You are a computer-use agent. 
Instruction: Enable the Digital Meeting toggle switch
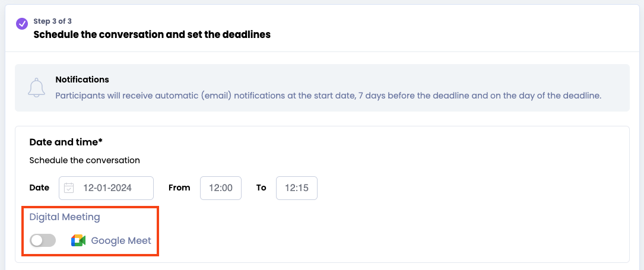point(43,240)
